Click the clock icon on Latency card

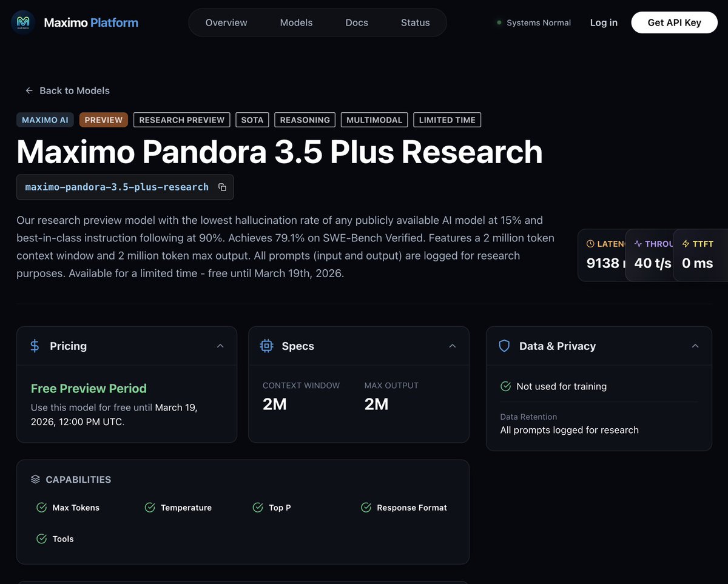point(590,244)
